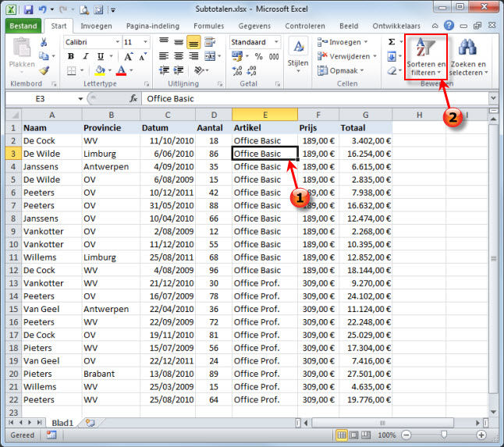Screen dimensions: 504x447
Task: Click the Select All corner box
Action: click(x=13, y=115)
